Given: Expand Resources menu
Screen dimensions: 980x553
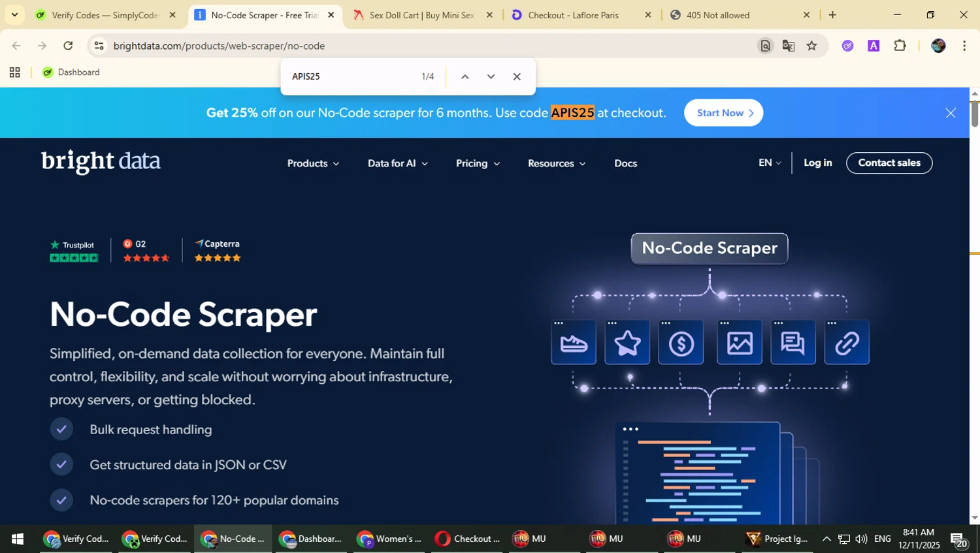Looking at the screenshot, I should coord(557,163).
